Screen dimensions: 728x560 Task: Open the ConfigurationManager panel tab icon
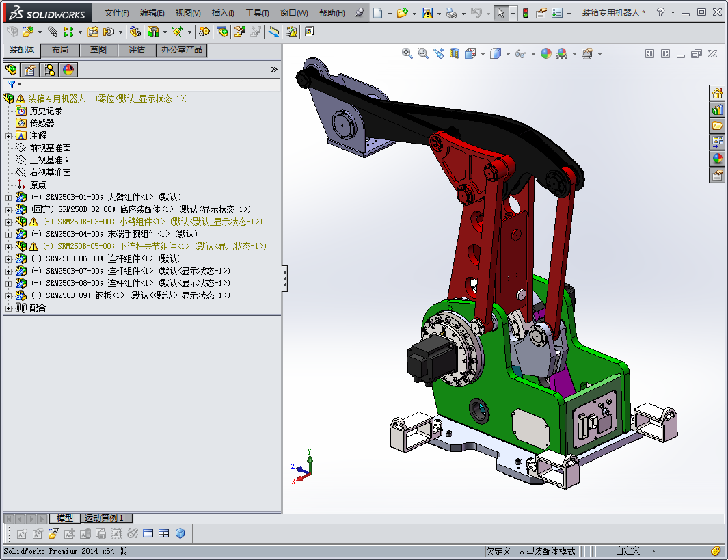coord(49,69)
